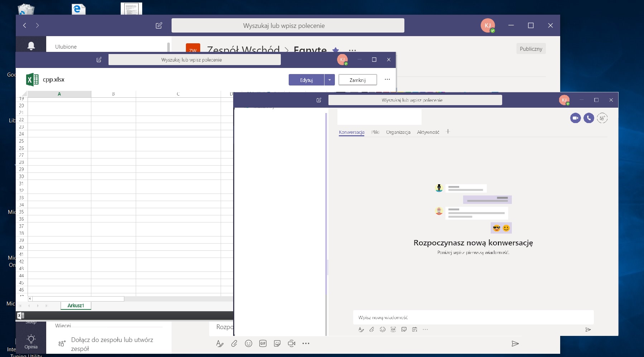Viewport: 644px width, 357px height.
Task: Click the join or create team icon
Action: [x=62, y=343]
